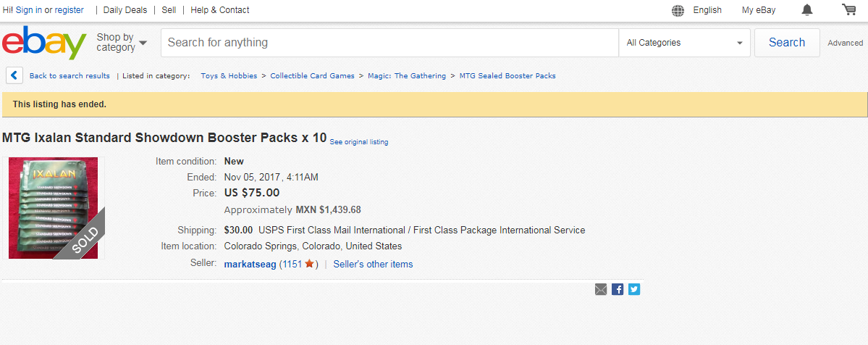The width and height of the screenshot is (868, 345).
Task: Open the notifications bell icon
Action: (807, 10)
